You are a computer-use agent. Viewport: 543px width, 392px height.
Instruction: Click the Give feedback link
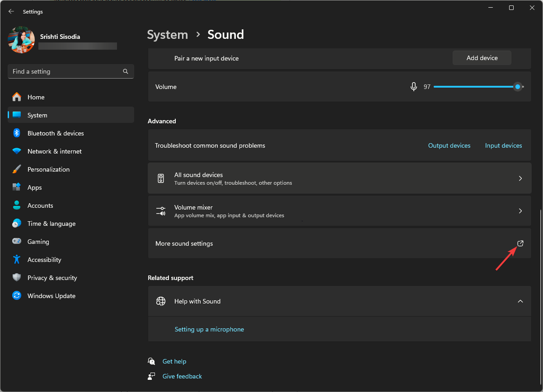(x=182, y=376)
